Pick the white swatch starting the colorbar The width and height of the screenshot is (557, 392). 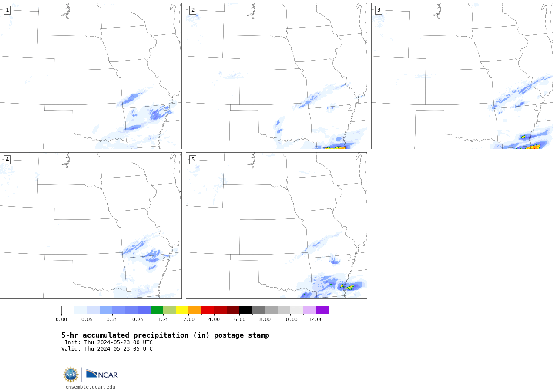pyautogui.click(x=67, y=310)
